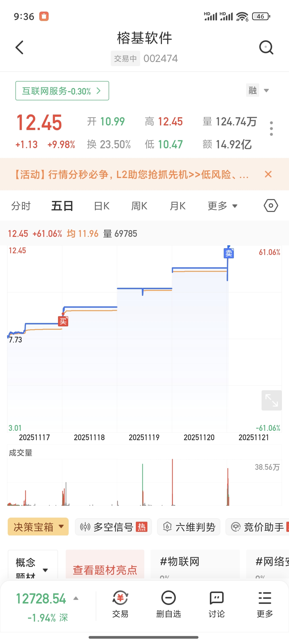Viewport: 289px width, 644px height.
Task: Expand the 融 margin dropdown arrow
Action: click(x=266, y=90)
